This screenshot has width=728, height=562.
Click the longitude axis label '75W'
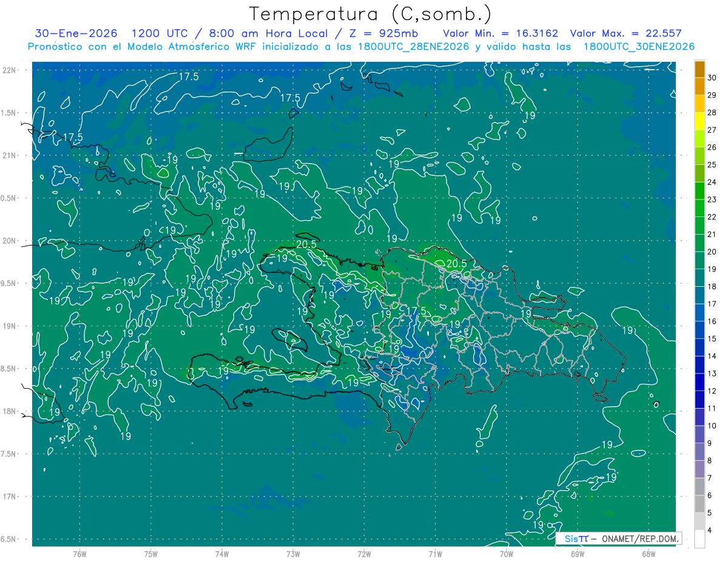click(x=151, y=554)
